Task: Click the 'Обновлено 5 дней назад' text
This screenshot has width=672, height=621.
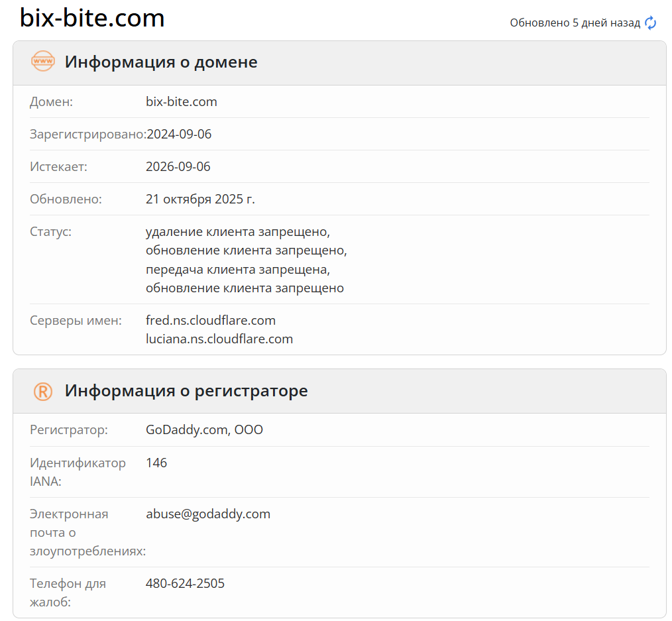Action: tap(573, 22)
